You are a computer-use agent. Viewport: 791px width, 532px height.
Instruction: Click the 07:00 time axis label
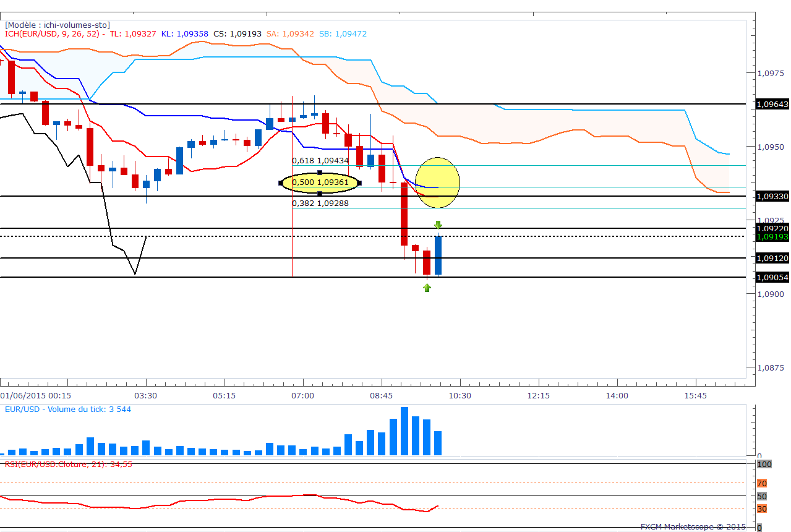coord(302,395)
